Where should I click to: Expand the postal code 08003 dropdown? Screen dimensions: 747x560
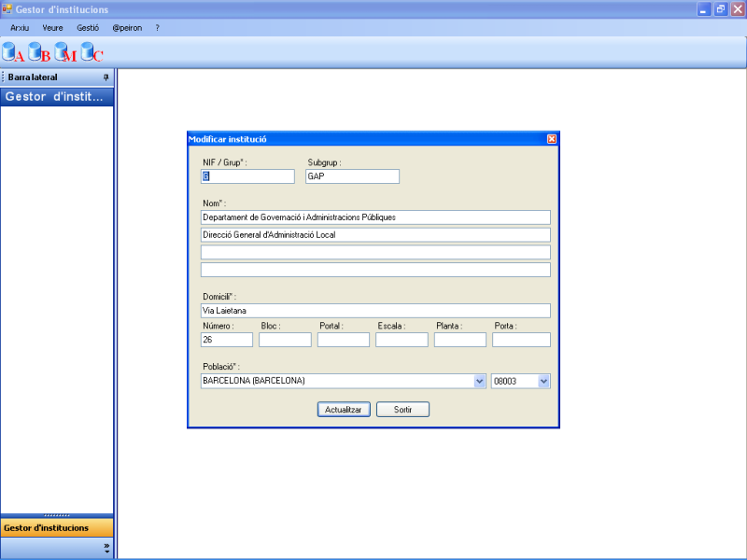(x=543, y=381)
